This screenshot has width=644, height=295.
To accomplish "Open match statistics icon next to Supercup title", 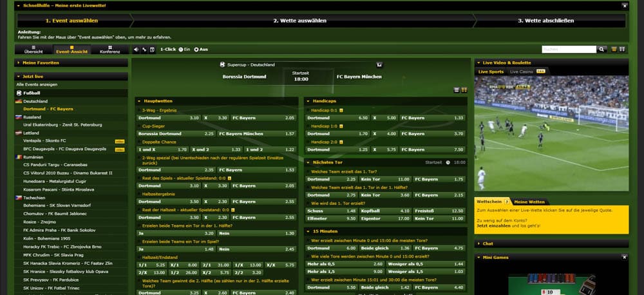I will click(x=379, y=64).
